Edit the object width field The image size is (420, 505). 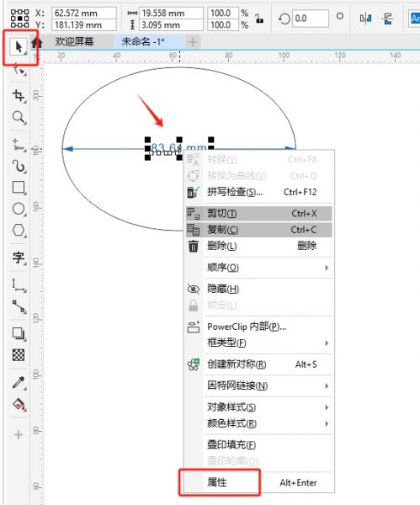171,13
